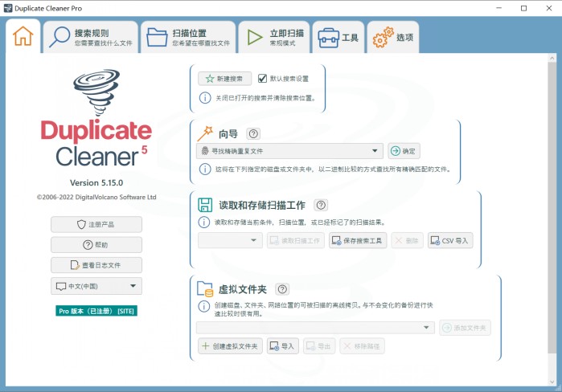Click the Duplicate Cleaner tornado logo

click(x=96, y=92)
